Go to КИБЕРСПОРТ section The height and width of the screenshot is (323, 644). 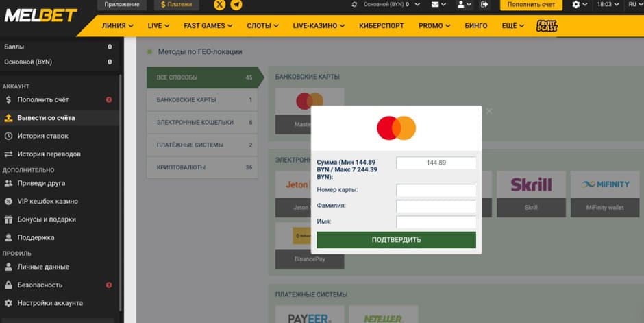381,26
